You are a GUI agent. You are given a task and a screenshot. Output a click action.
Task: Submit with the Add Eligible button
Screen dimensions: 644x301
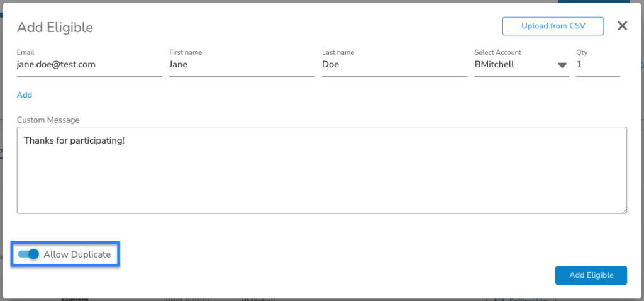[x=591, y=275]
